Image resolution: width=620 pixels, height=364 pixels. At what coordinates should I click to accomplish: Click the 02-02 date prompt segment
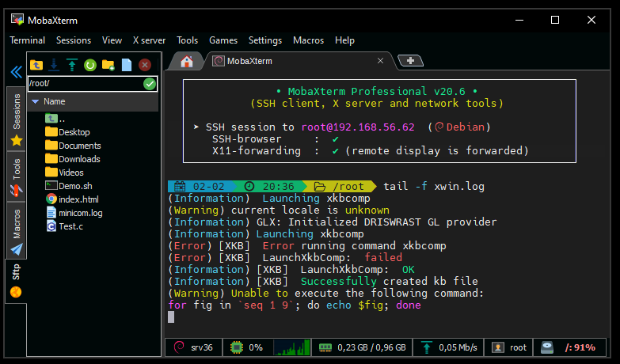tap(203, 186)
